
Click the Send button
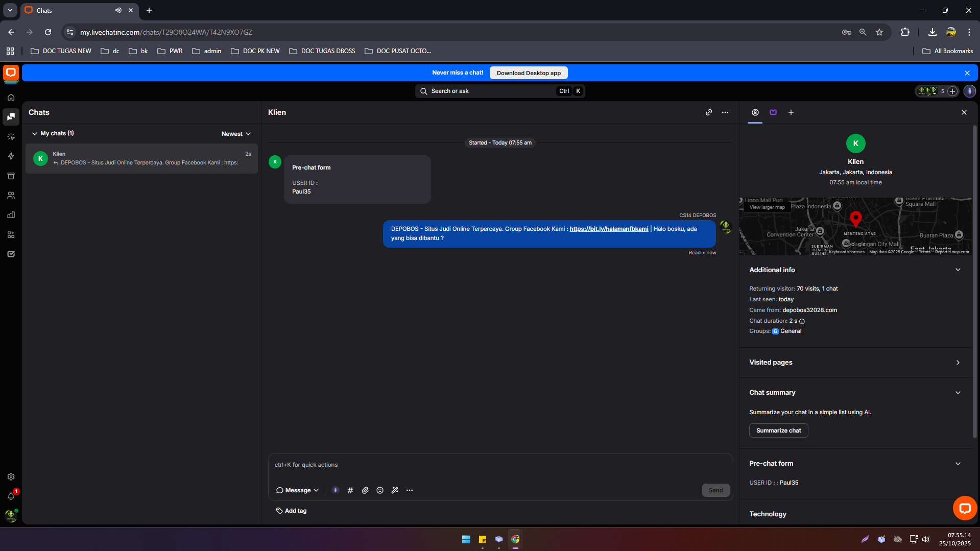[x=715, y=490]
